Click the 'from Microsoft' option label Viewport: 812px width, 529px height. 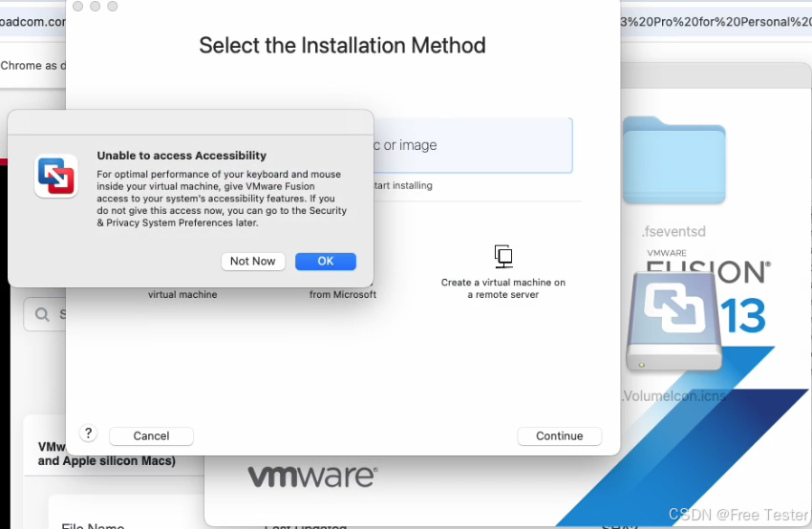point(343,294)
